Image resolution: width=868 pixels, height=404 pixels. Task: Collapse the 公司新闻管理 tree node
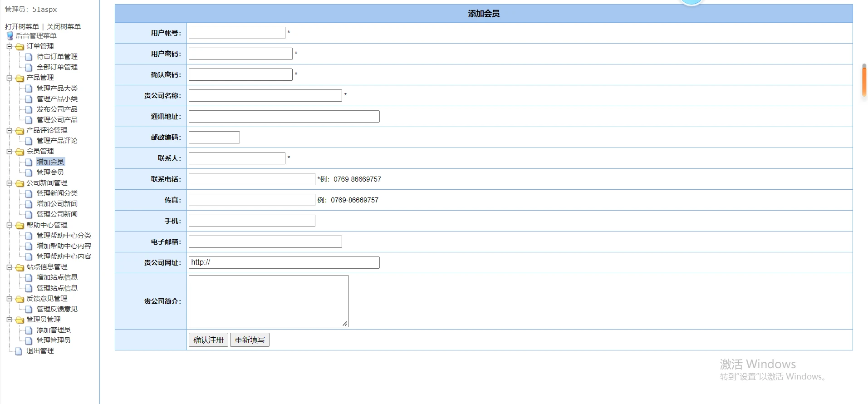coord(9,183)
